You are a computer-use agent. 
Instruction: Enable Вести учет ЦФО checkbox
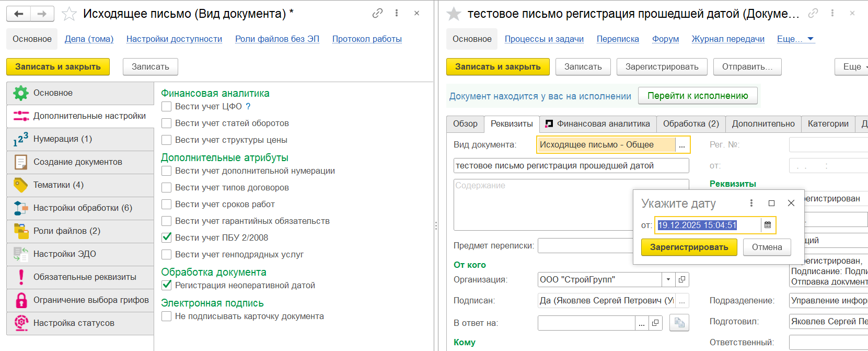tap(167, 107)
